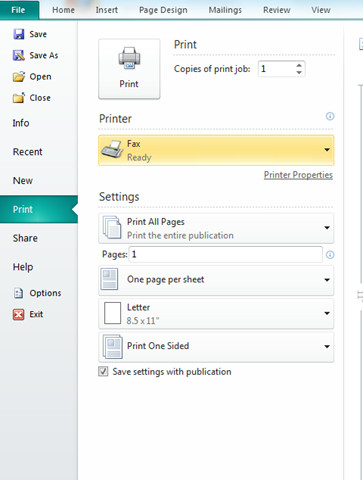Decrease copies of print job
This screenshot has height=480, width=363.
299,72
